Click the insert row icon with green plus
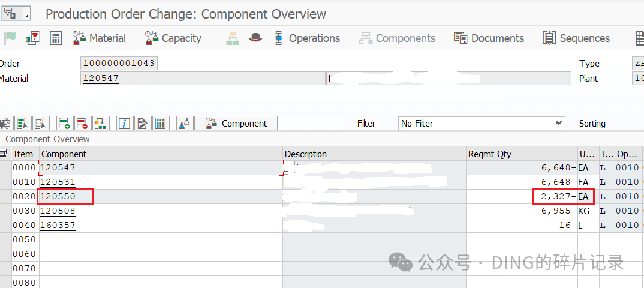The image size is (644, 288). pyautogui.click(x=64, y=123)
